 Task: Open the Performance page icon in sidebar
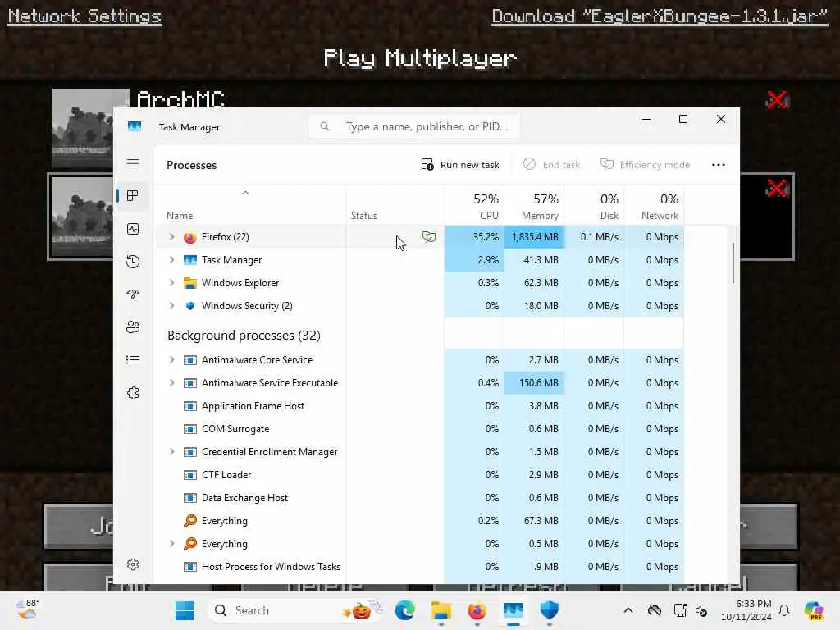[x=133, y=229]
